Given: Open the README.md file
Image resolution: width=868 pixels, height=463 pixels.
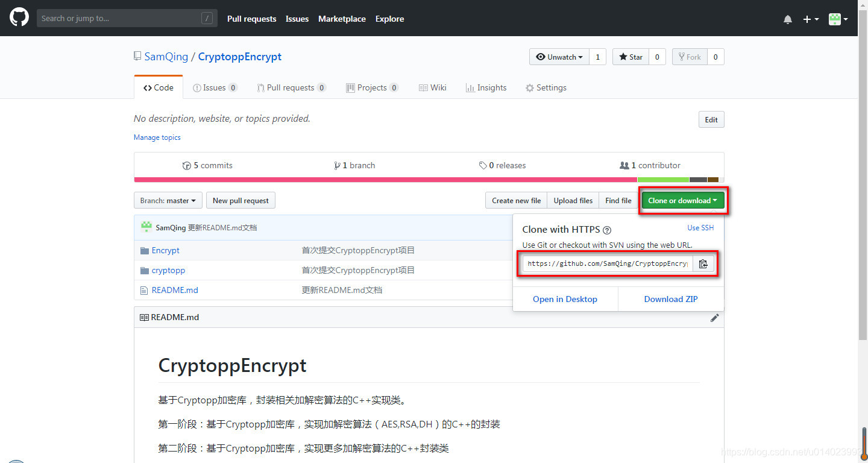Looking at the screenshot, I should click(x=175, y=290).
